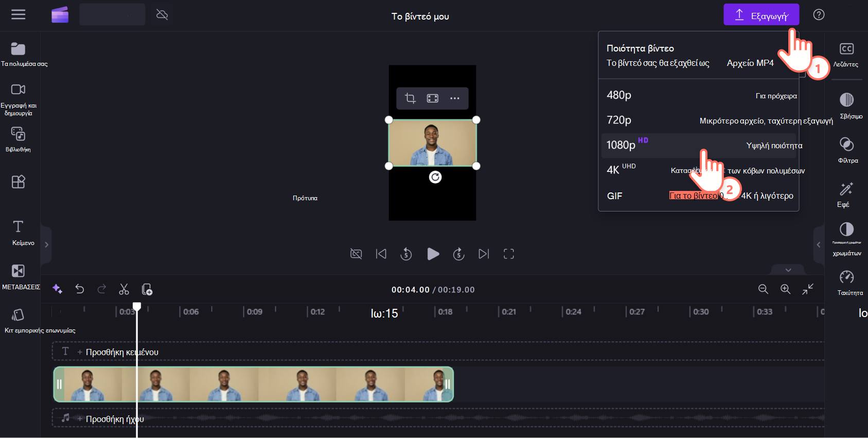The height and width of the screenshot is (438, 868).
Task: Open the templates icon in sidebar
Action: [x=19, y=182]
